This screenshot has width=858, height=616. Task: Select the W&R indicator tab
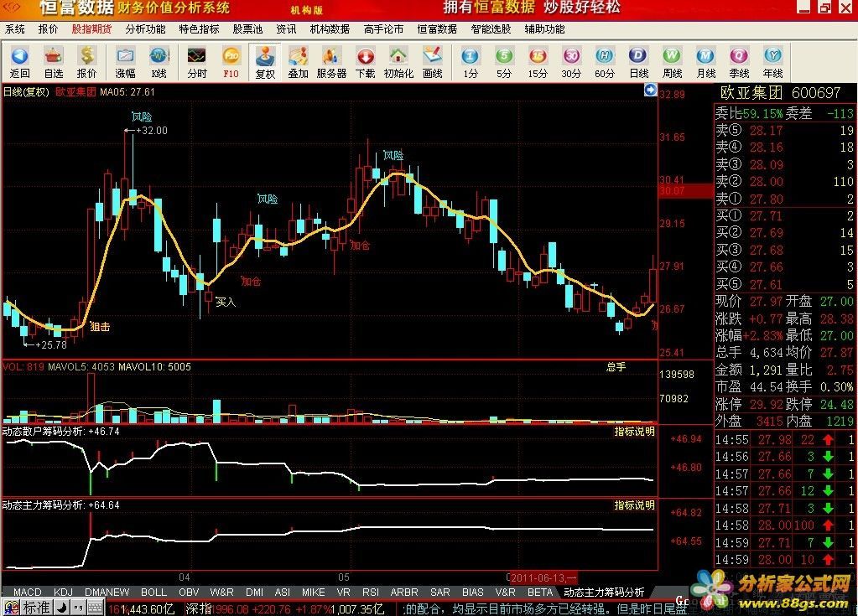[x=221, y=592]
